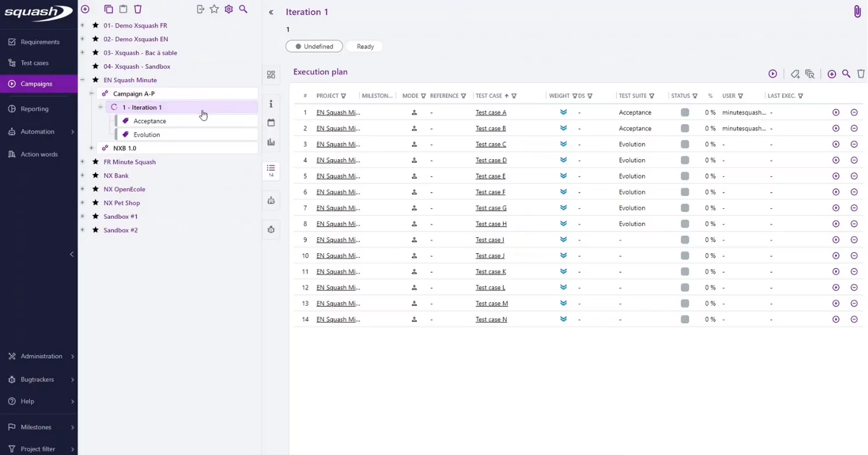Delete the selected tree item with trash icon
This screenshot has width=868, height=455.
(138, 9)
